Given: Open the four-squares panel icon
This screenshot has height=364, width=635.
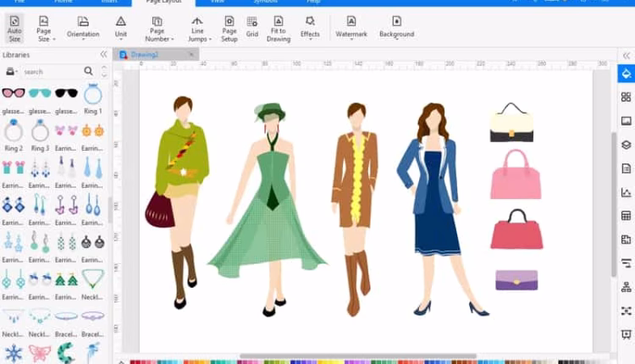Looking at the screenshot, I should tap(626, 97).
